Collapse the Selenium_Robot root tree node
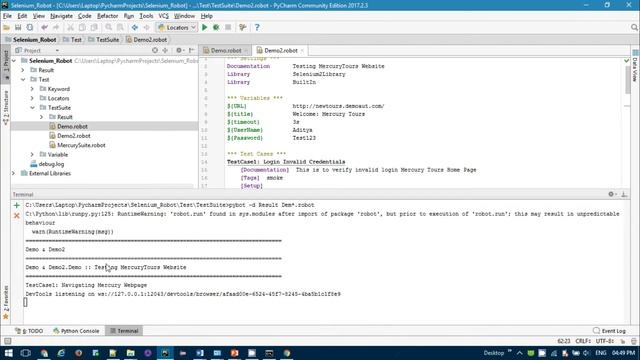The width and height of the screenshot is (640, 360). [14, 61]
